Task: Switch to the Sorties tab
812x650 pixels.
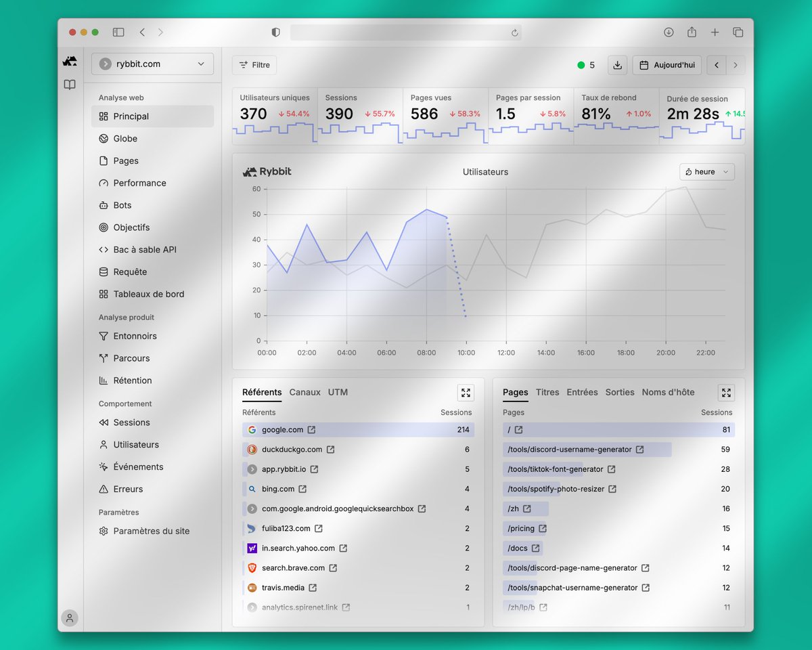Action: [620, 392]
